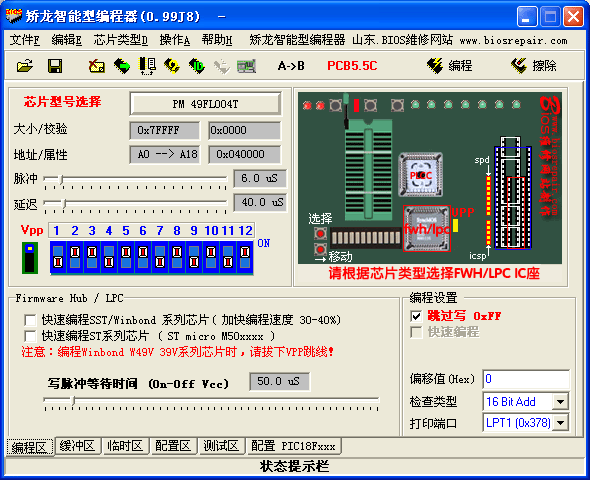Viewport: 590px width, 480px height.
Task: Click the Vpp jumper icon
Action: (30, 258)
